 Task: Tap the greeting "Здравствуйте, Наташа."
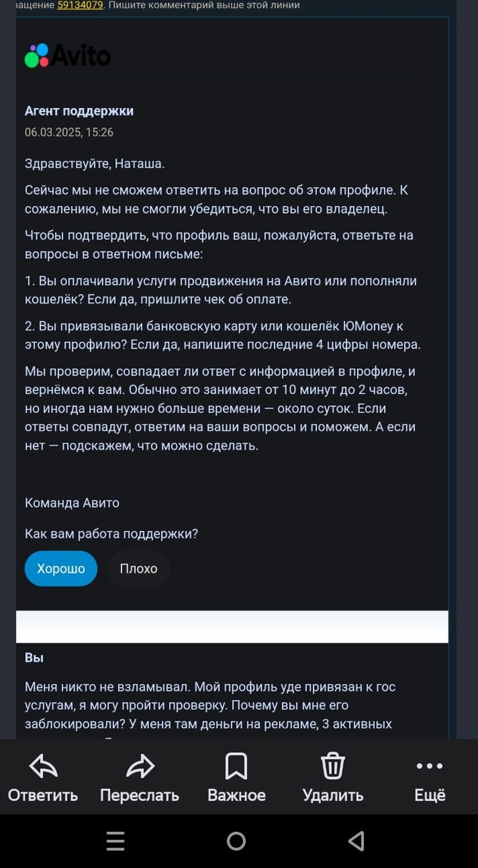point(94,163)
